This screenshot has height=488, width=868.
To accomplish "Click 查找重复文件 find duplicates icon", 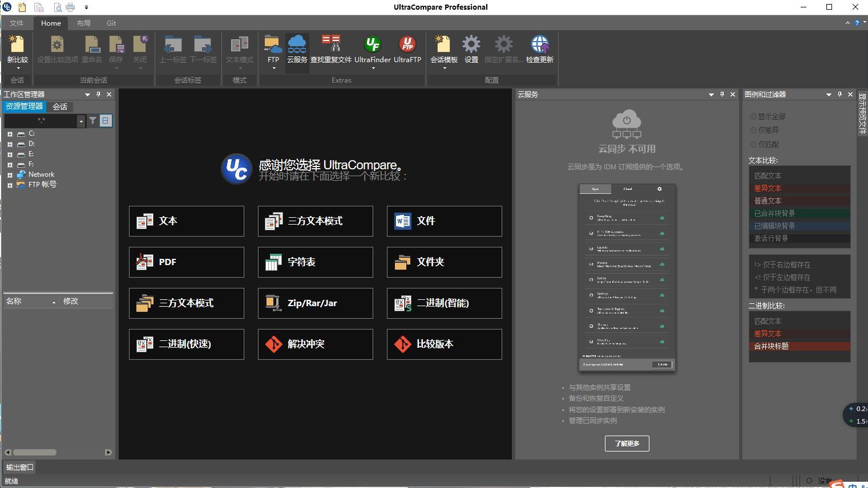I will pos(331,46).
